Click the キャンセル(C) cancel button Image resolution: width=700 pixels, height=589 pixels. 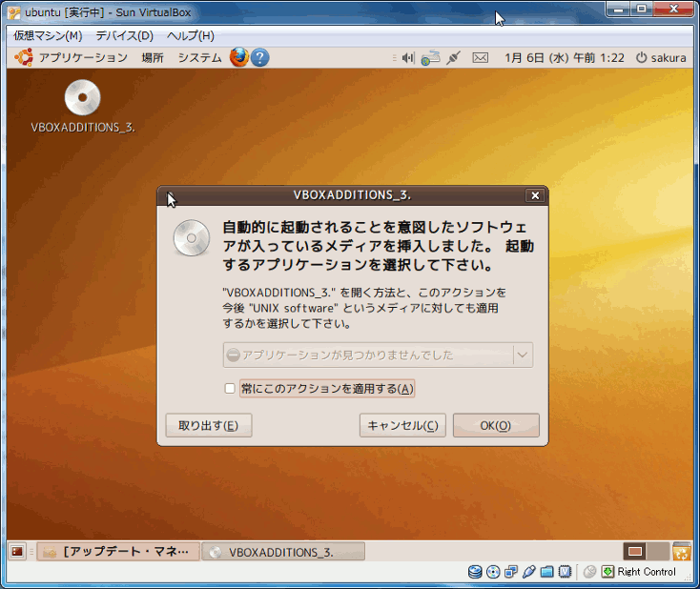pyautogui.click(x=402, y=426)
